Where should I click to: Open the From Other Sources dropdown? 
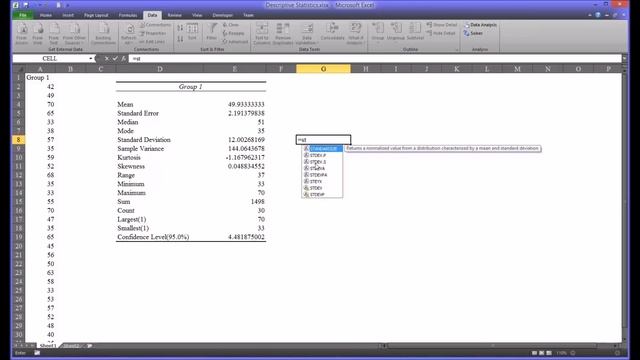74,34
